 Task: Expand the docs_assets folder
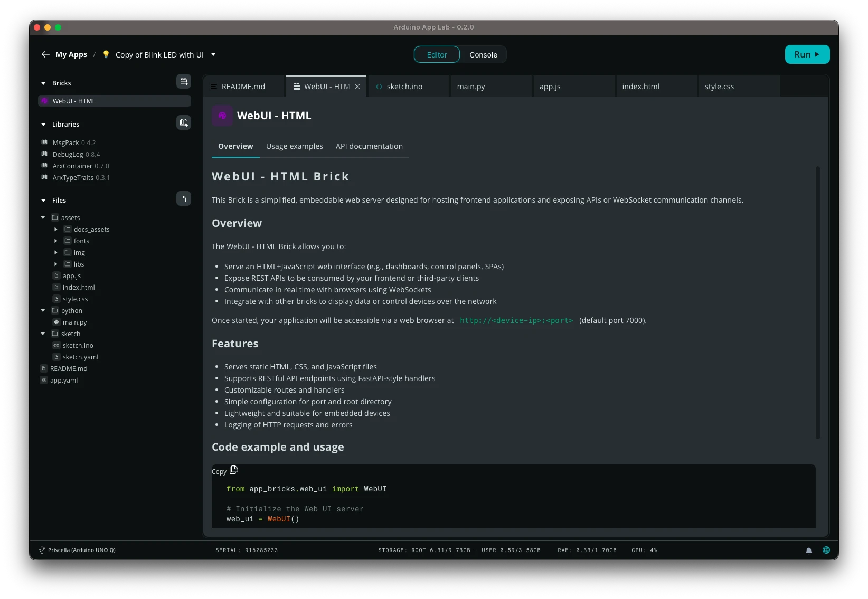[56, 230]
